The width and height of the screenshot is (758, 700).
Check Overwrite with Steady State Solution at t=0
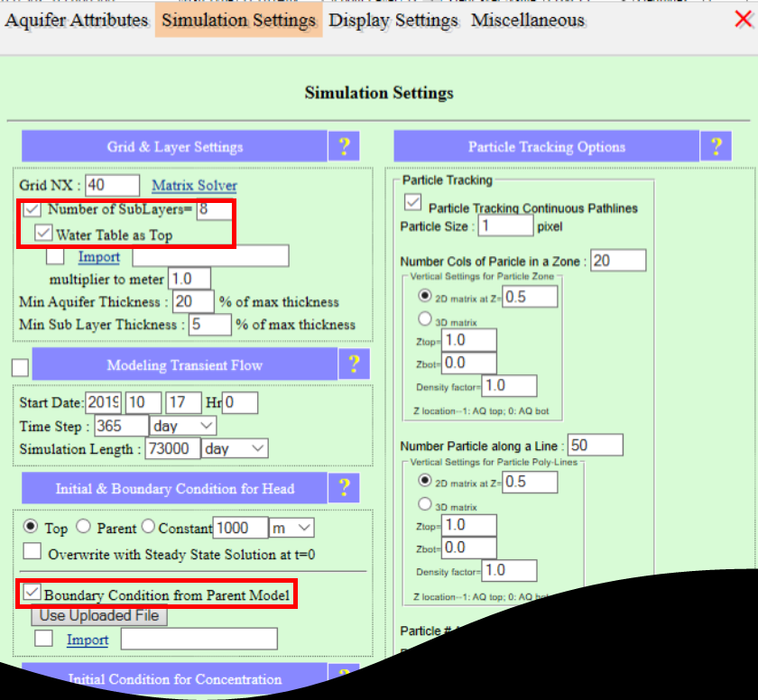(x=32, y=551)
